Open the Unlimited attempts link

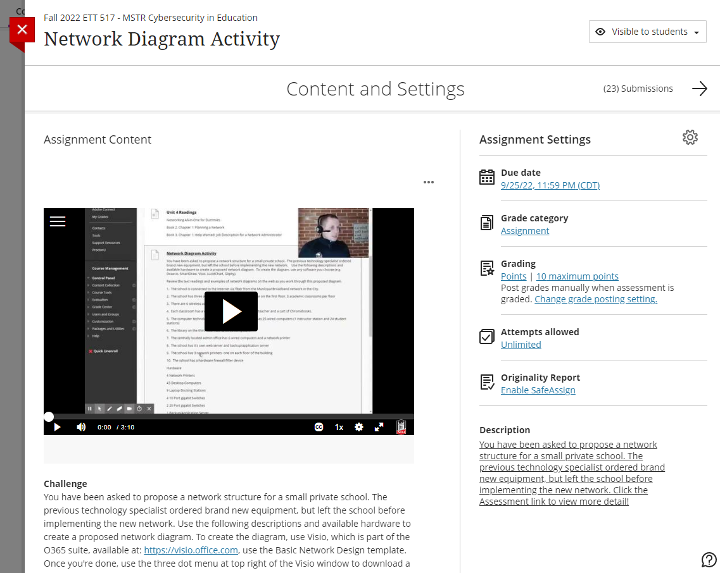(520, 344)
